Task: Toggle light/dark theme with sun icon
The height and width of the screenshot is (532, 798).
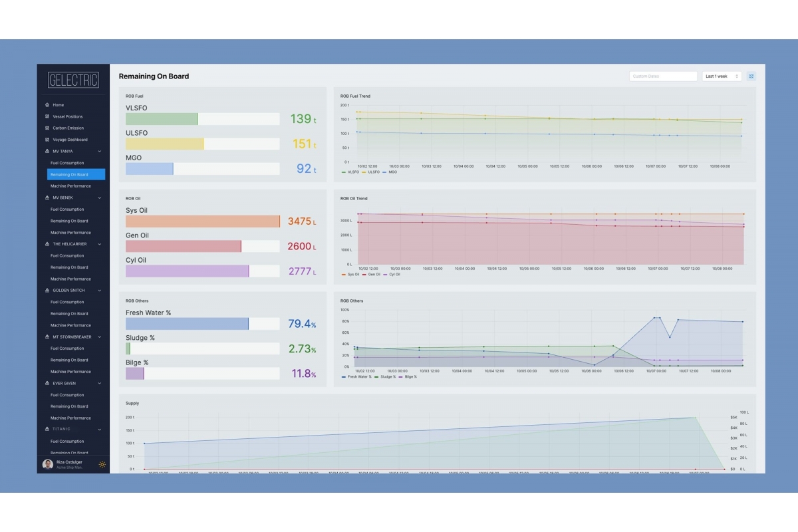Action: (x=102, y=464)
